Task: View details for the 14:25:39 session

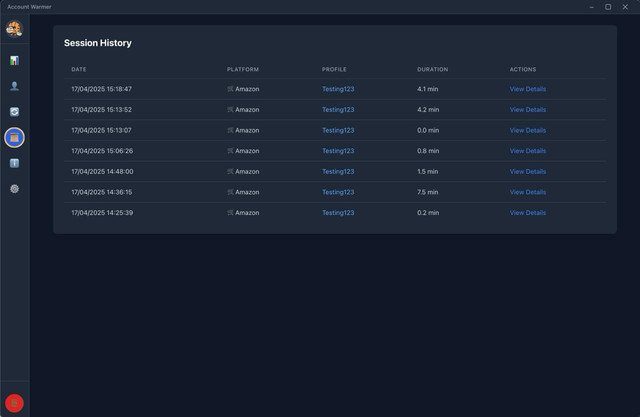Action: click(528, 213)
